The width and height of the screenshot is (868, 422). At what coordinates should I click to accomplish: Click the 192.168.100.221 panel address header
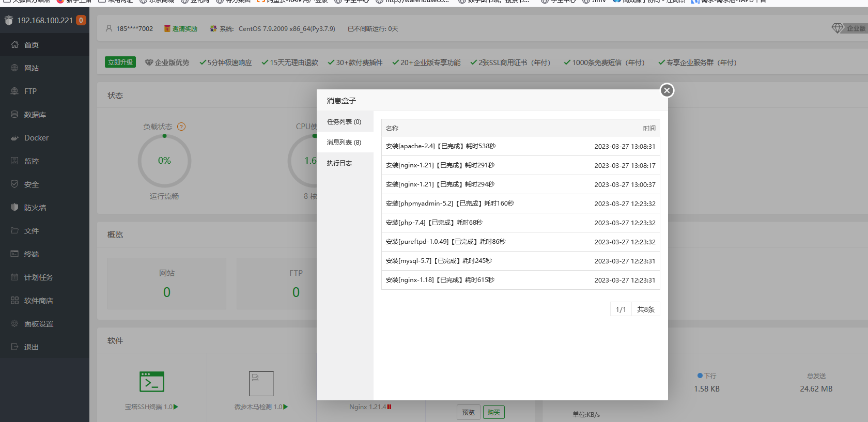pyautogui.click(x=45, y=20)
